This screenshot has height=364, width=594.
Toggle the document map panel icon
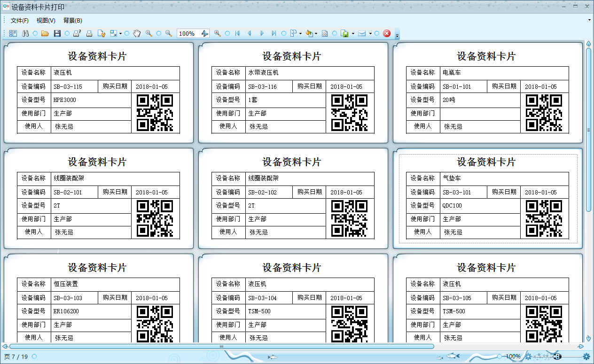click(13, 33)
